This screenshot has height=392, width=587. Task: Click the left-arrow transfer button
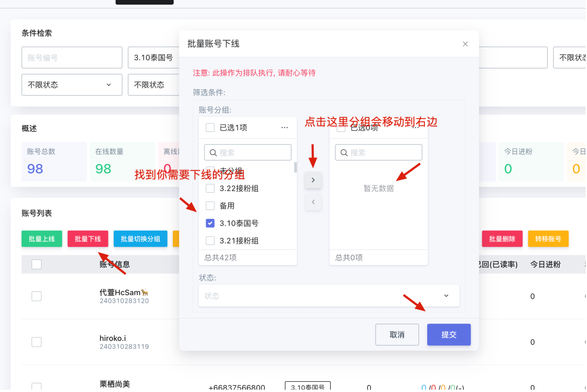click(x=313, y=202)
